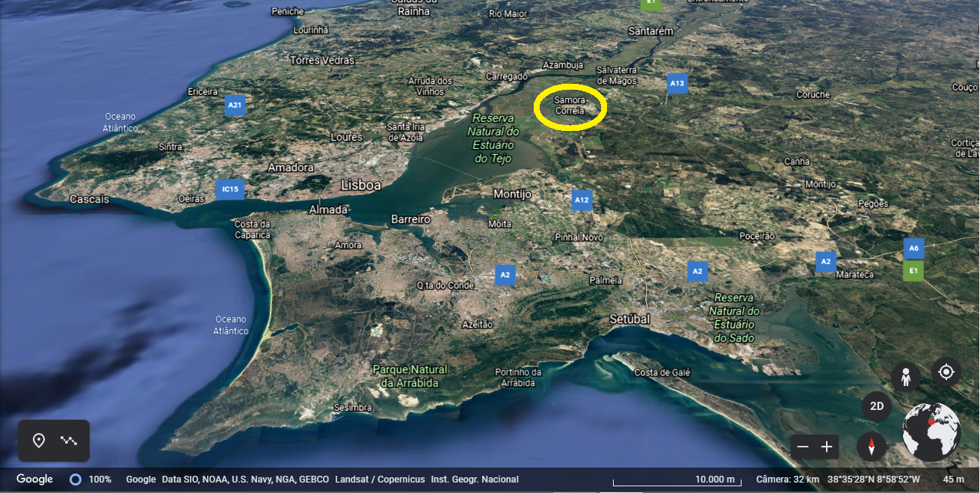This screenshot has height=493, width=980.
Task: Click the IC15 road marker
Action: coord(230,189)
